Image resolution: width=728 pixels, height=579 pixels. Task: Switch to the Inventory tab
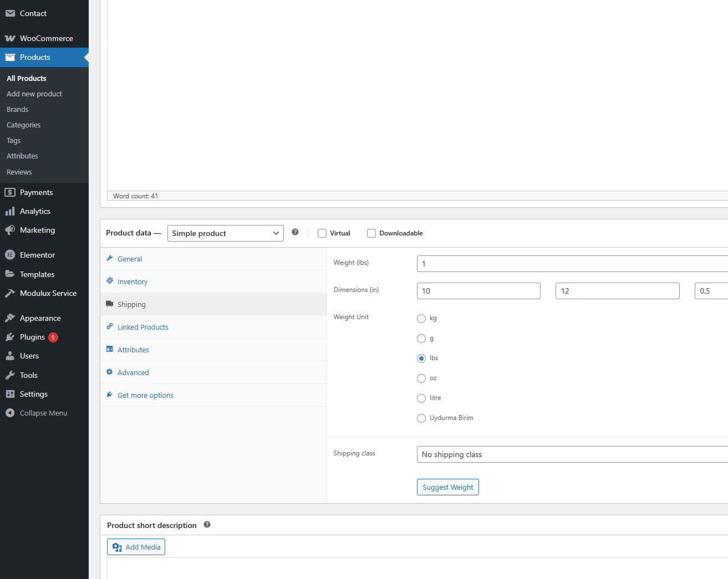tap(133, 281)
